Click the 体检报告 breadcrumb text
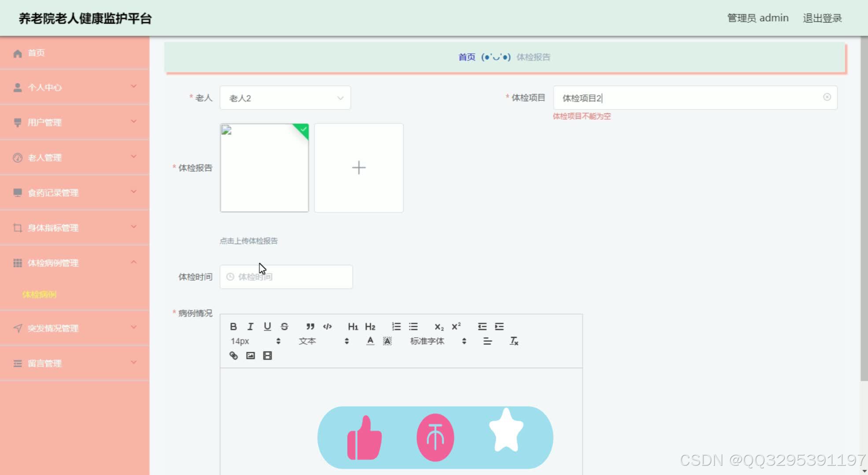The image size is (868, 475). pyautogui.click(x=533, y=57)
